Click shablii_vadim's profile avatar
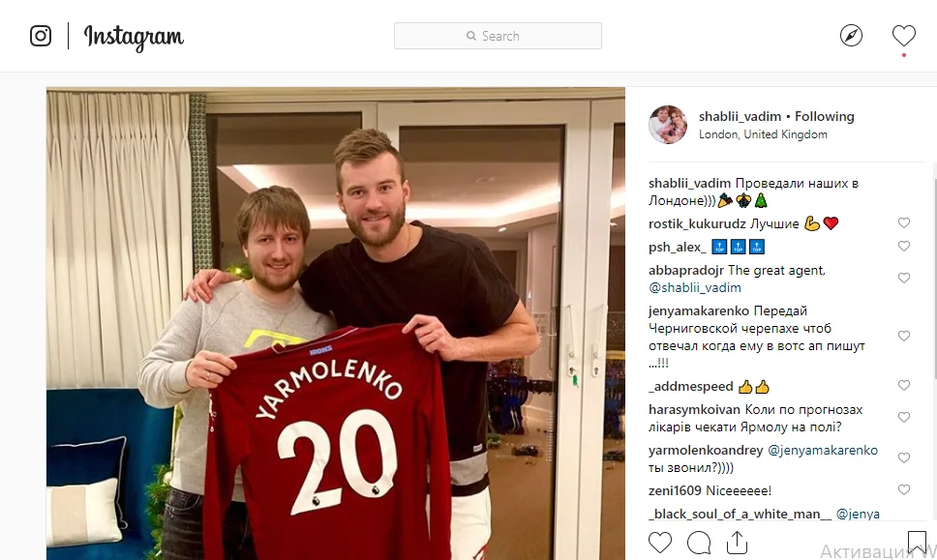Image resolution: width=937 pixels, height=560 pixels. (668, 125)
